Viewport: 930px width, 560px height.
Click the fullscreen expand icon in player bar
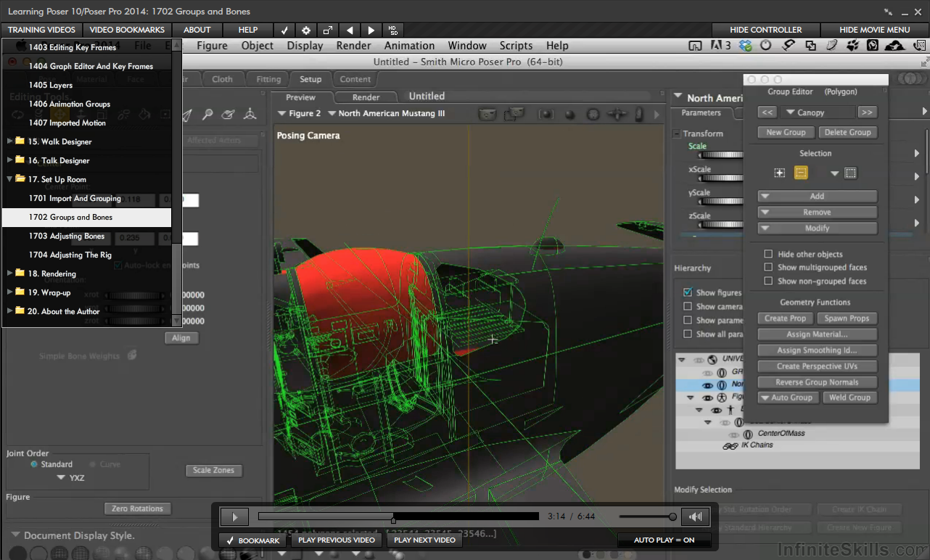[328, 30]
